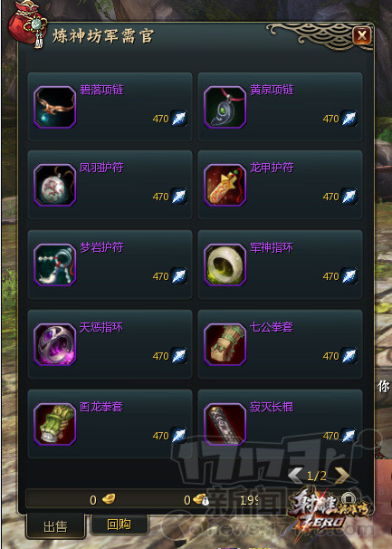Choose the 龙甲护符 amulet icon
The width and height of the screenshot is (392, 549).
pyautogui.click(x=225, y=185)
